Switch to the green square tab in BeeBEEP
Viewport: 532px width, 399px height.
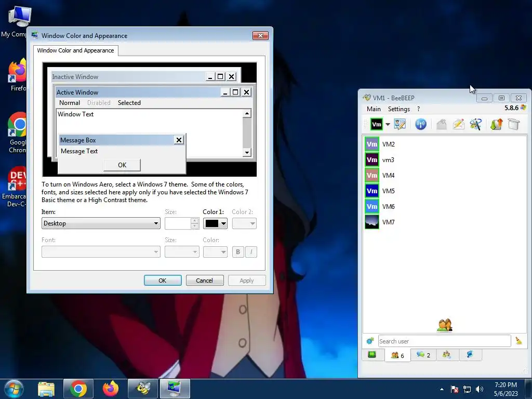coord(372,355)
